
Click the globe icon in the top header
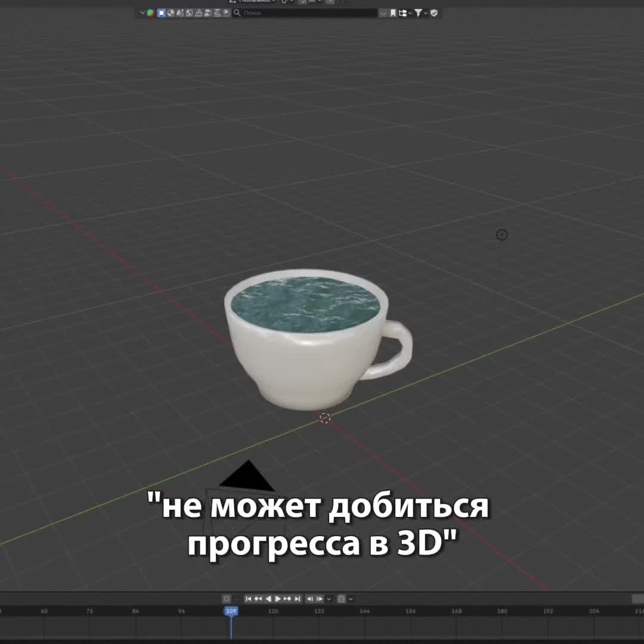click(189, 13)
